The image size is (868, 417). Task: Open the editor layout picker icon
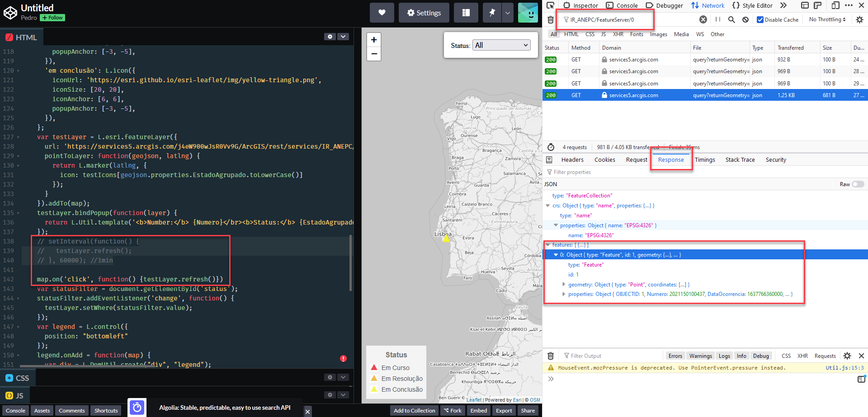(466, 12)
